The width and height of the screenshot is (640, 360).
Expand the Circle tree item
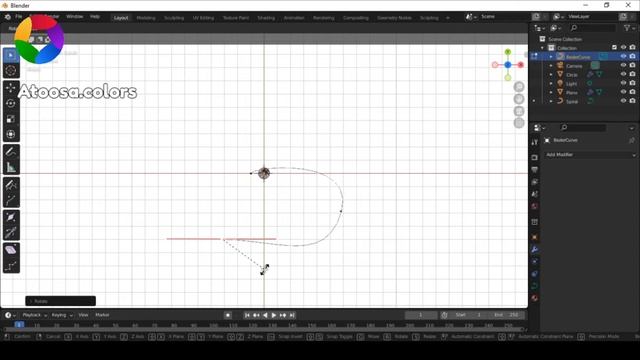(x=551, y=75)
